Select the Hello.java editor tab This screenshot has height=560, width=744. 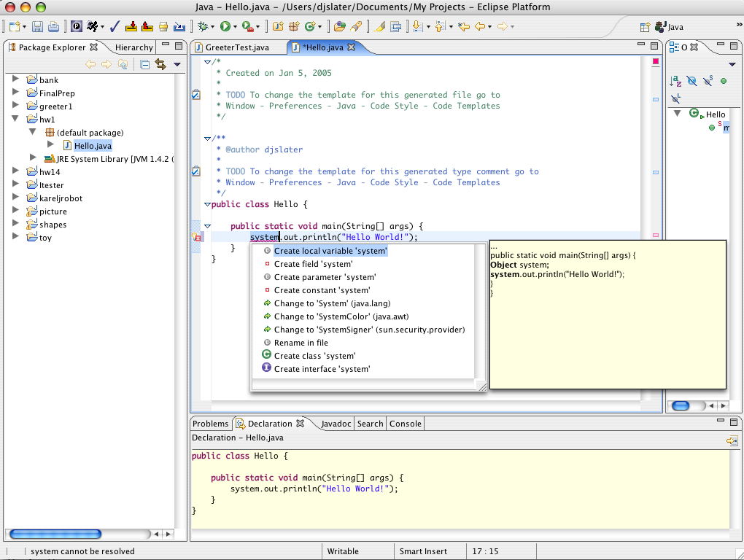point(322,47)
